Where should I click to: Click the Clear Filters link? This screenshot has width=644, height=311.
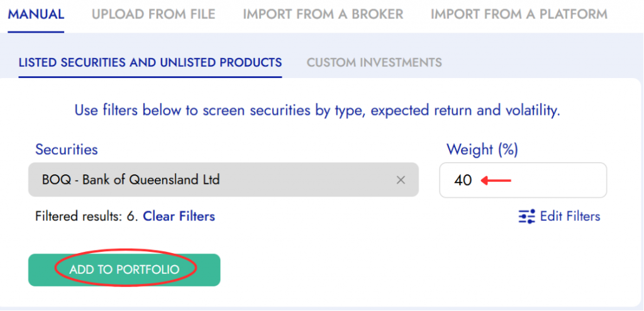pos(179,217)
